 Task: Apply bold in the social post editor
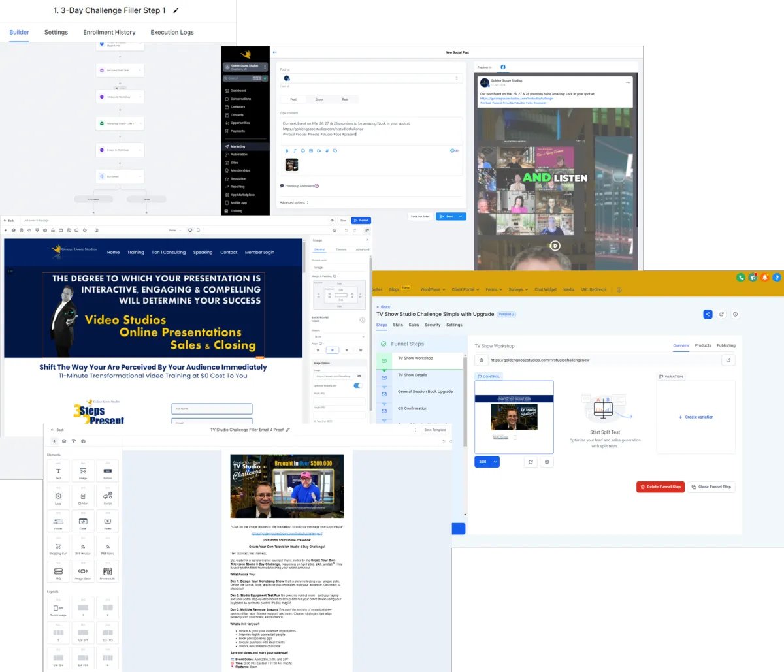(x=287, y=151)
